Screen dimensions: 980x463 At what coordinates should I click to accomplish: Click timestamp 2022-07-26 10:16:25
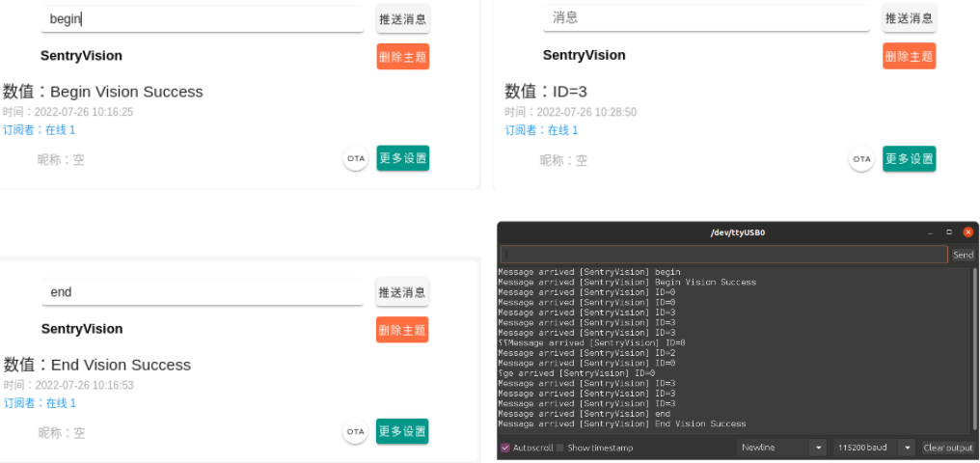(84, 112)
